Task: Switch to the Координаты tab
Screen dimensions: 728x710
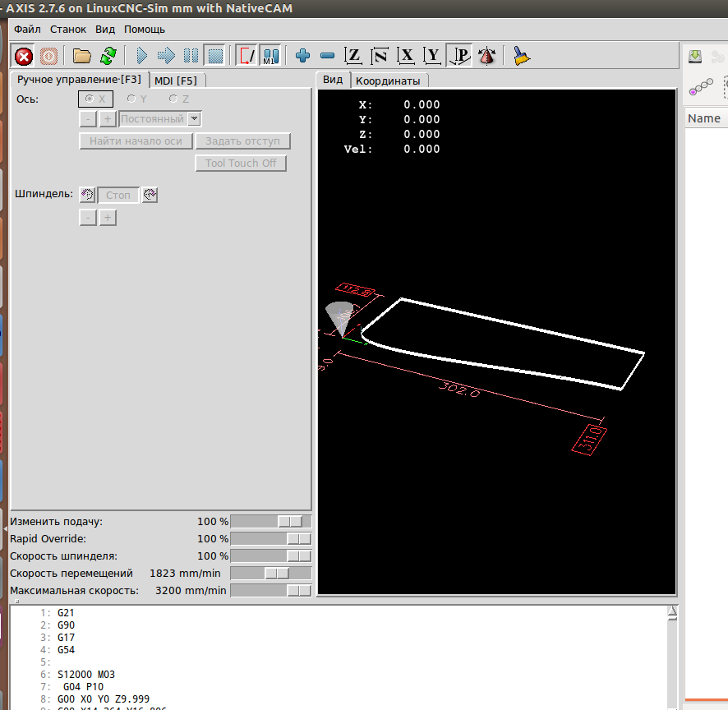Action: [x=388, y=81]
